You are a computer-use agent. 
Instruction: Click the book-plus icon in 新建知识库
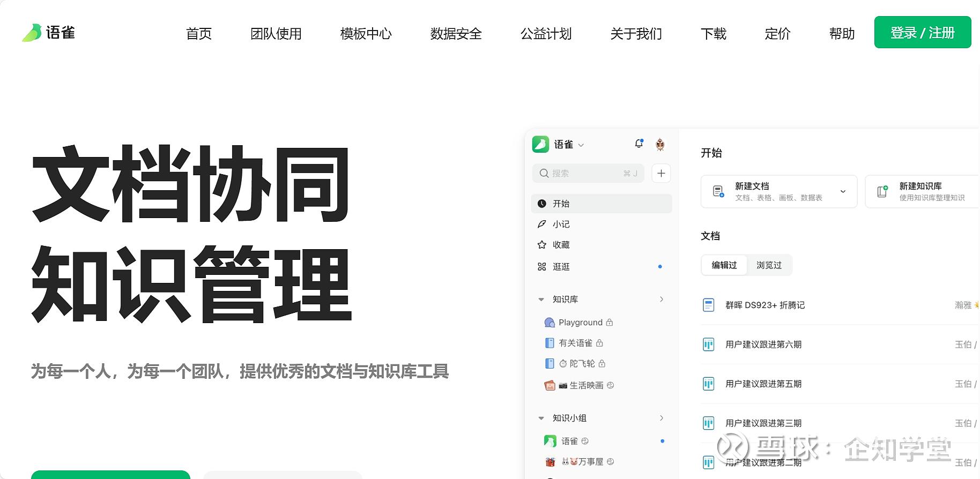(882, 191)
